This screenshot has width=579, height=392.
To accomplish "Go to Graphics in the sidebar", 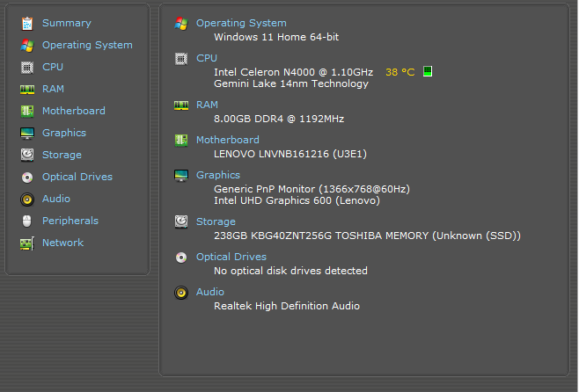I will 64,133.
